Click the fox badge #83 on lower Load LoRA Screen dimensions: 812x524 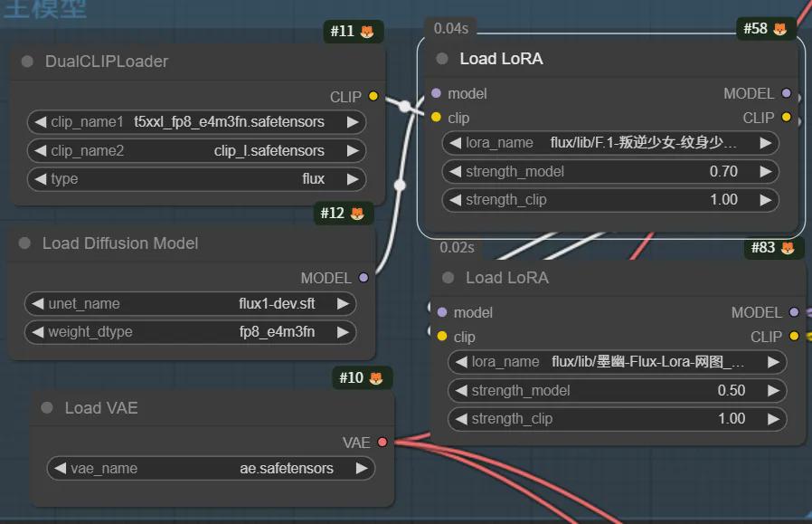click(773, 247)
